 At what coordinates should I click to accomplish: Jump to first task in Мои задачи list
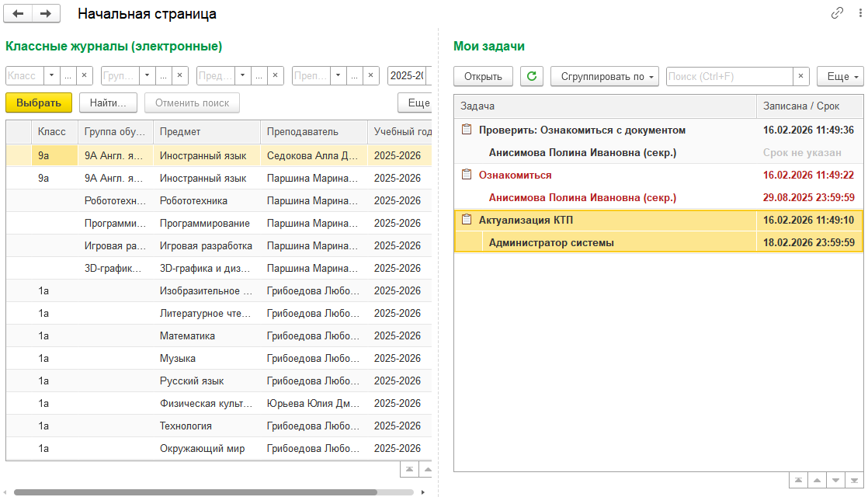pos(798,481)
